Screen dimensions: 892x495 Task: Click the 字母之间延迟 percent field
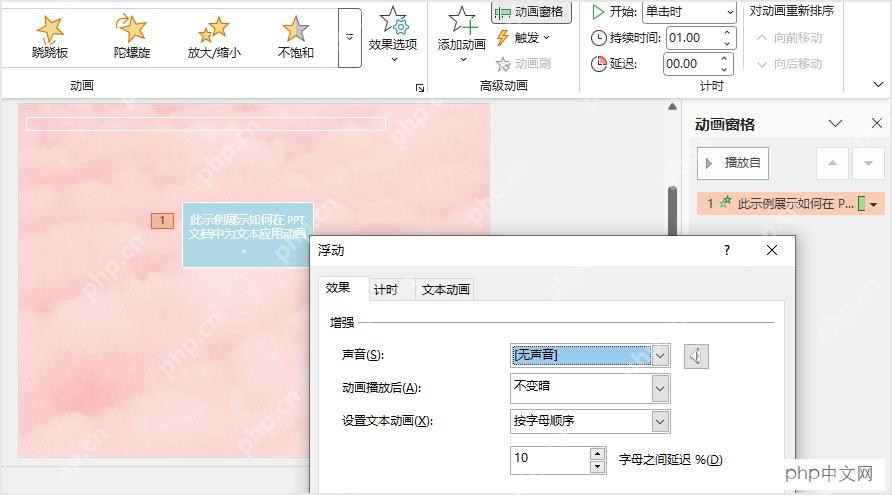pos(550,460)
